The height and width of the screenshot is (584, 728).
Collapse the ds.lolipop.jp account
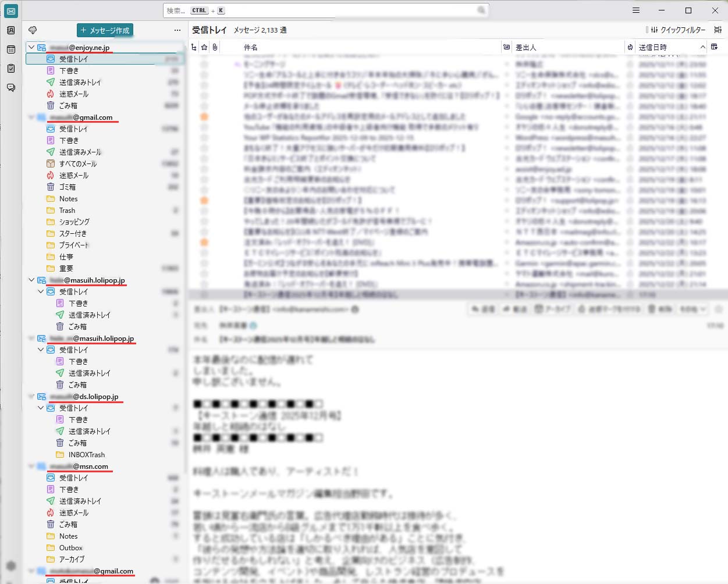click(31, 397)
